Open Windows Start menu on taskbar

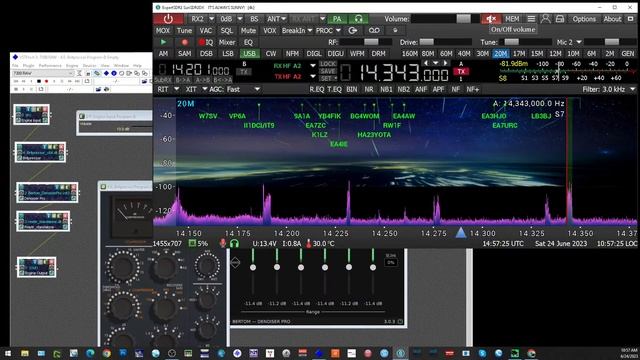point(8,353)
